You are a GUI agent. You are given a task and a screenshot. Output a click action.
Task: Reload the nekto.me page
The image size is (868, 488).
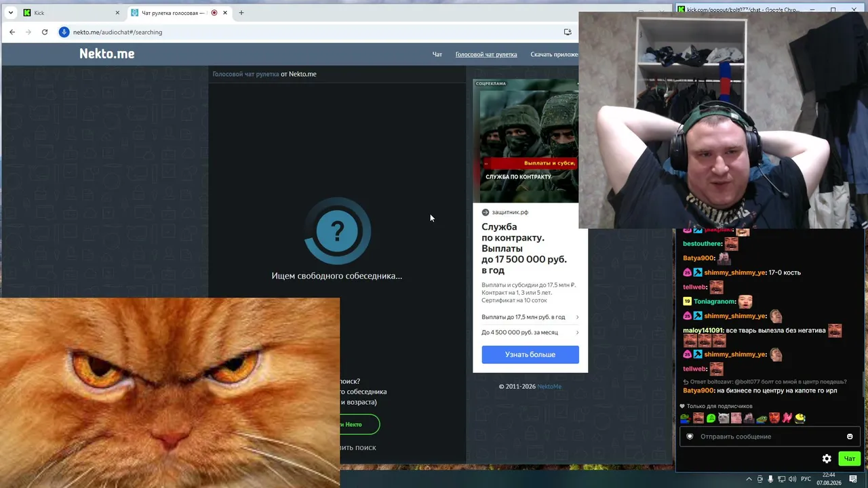(45, 32)
